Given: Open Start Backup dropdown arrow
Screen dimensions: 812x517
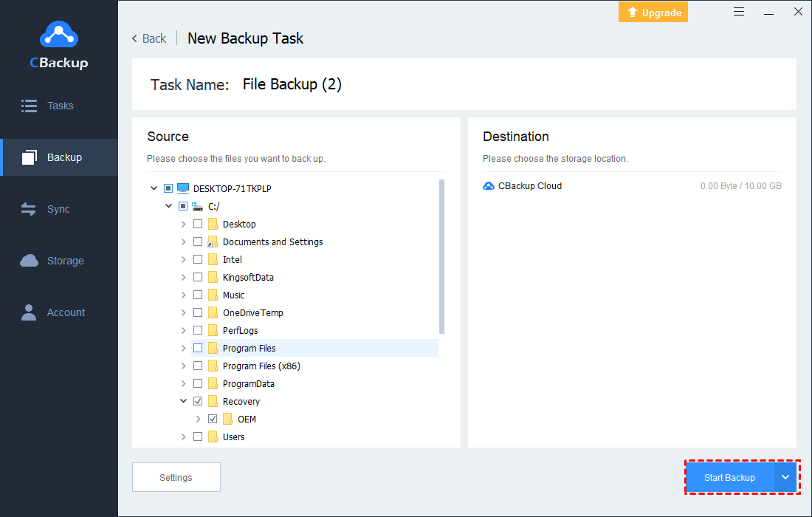Looking at the screenshot, I should 785,477.
